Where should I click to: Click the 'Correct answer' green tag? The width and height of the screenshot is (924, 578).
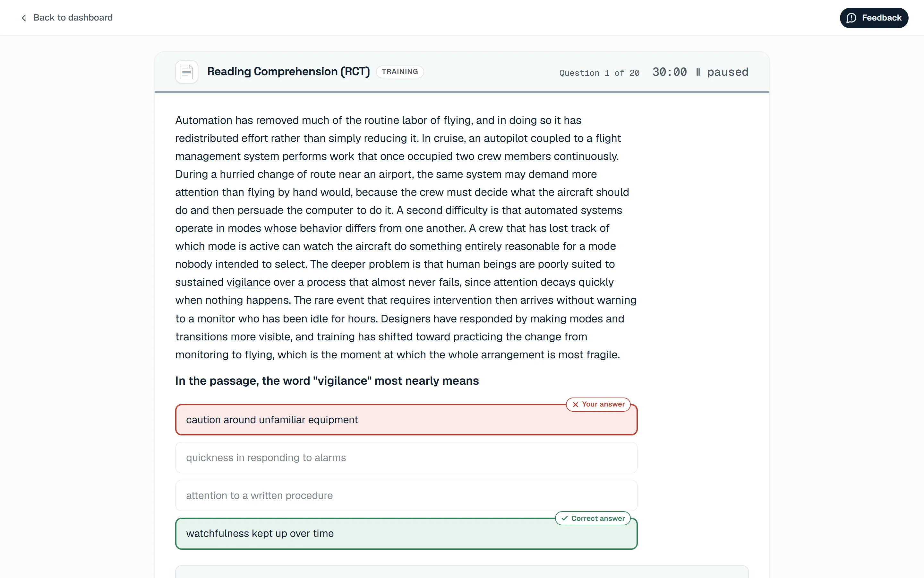coord(593,518)
